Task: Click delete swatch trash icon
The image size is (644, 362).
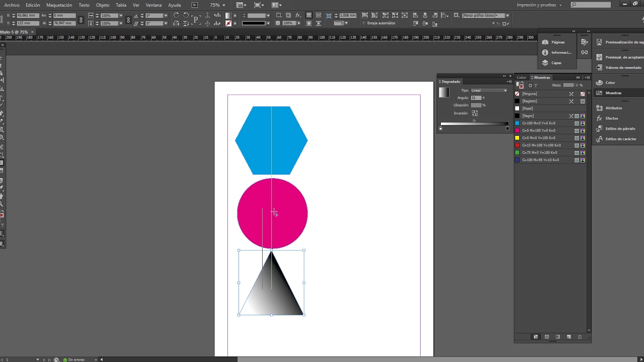Action: pos(580,337)
